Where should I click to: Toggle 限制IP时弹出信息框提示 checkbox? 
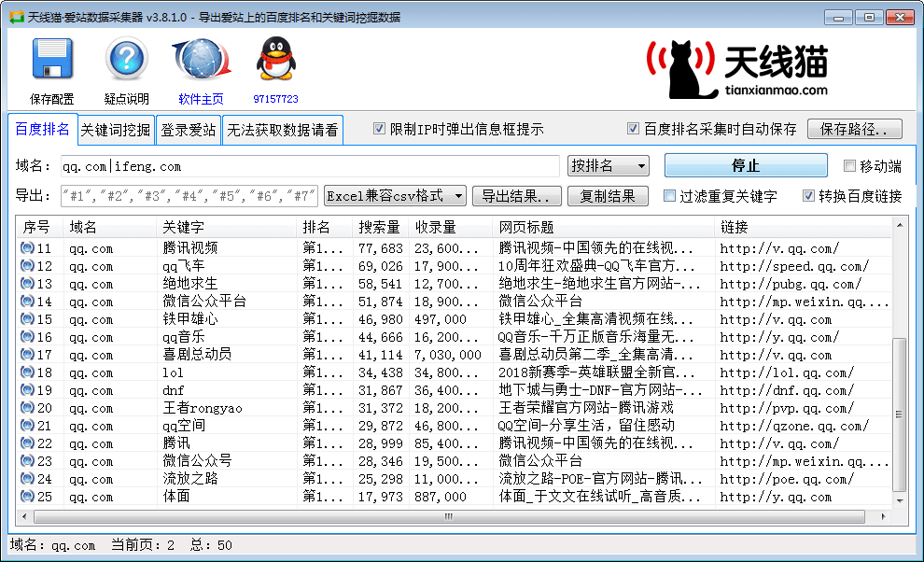click(x=380, y=129)
